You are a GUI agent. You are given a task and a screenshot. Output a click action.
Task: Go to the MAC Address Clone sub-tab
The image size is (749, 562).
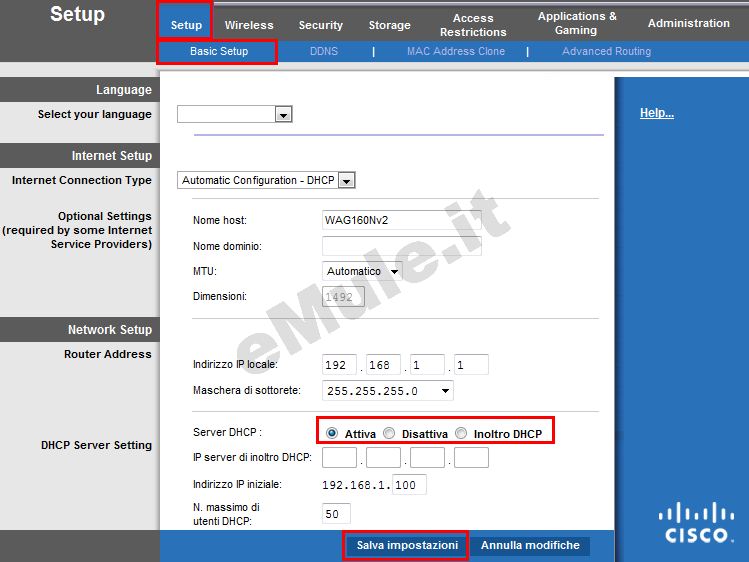pos(456,51)
